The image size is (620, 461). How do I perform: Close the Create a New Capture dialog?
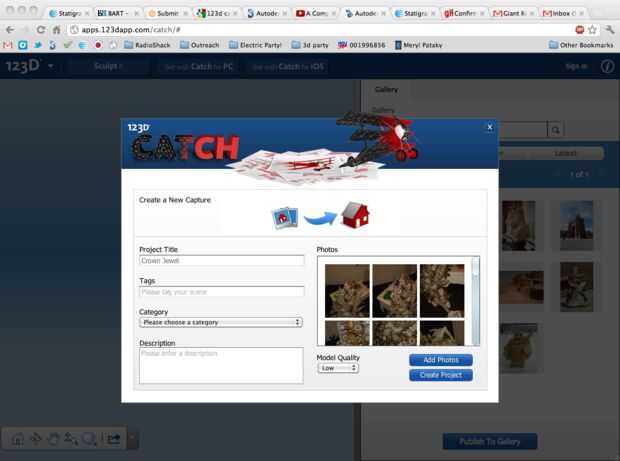(490, 127)
